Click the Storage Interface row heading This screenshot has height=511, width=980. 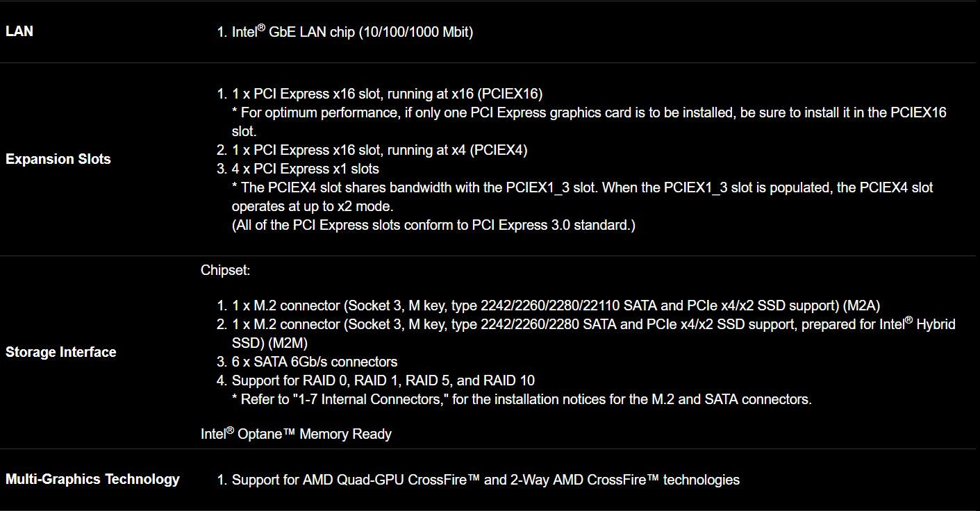[x=61, y=352]
